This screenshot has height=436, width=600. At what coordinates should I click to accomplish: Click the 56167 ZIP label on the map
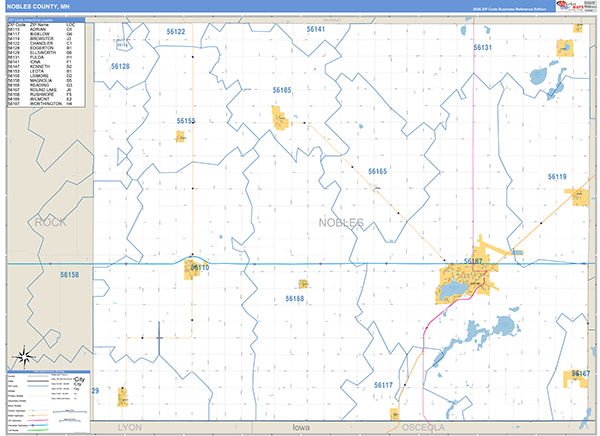point(581,374)
